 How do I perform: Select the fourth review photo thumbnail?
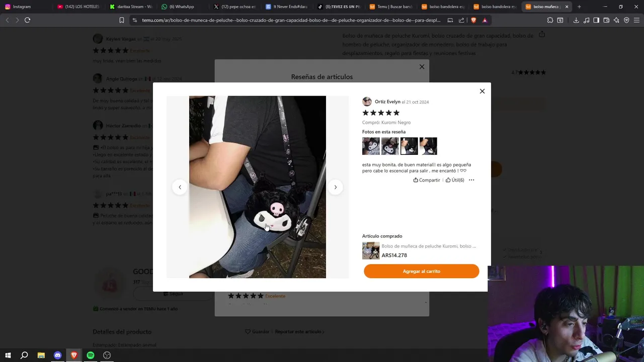pos(428,146)
